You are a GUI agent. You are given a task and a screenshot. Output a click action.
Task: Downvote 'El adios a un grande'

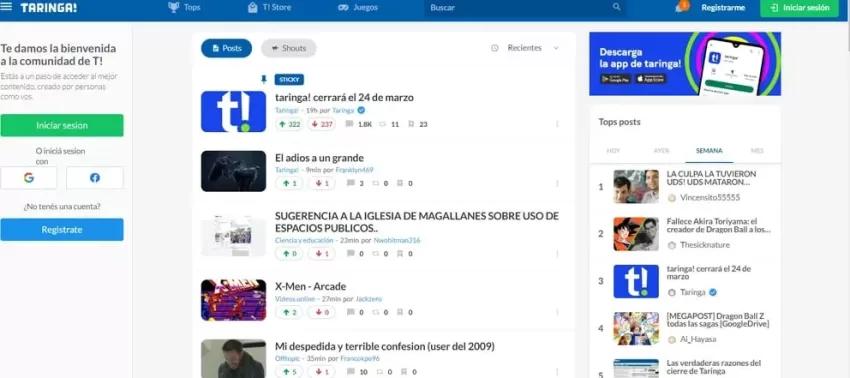coord(322,183)
